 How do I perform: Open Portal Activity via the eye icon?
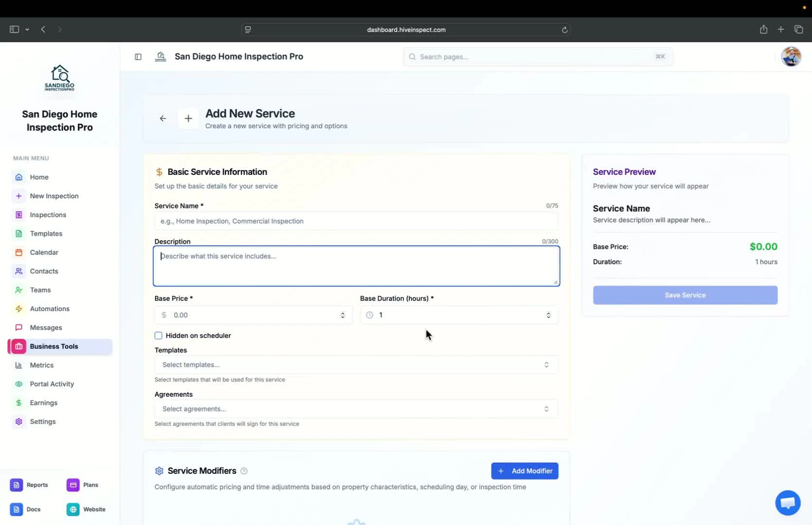18,384
